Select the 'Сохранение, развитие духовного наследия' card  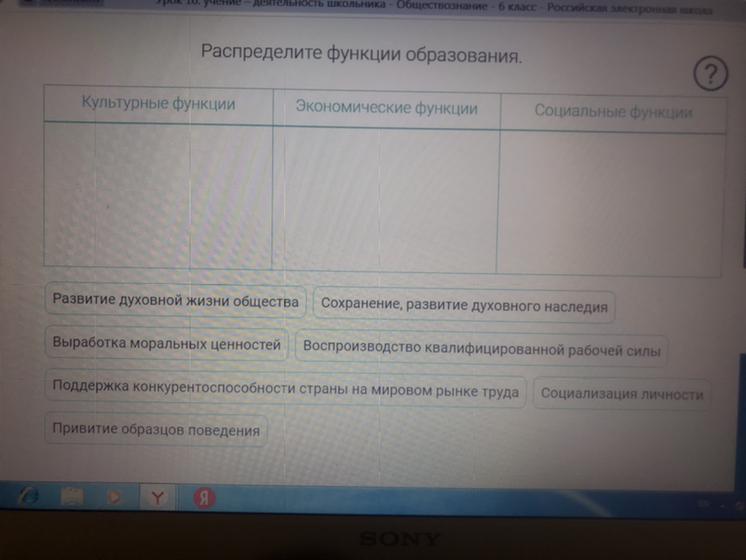(464, 305)
